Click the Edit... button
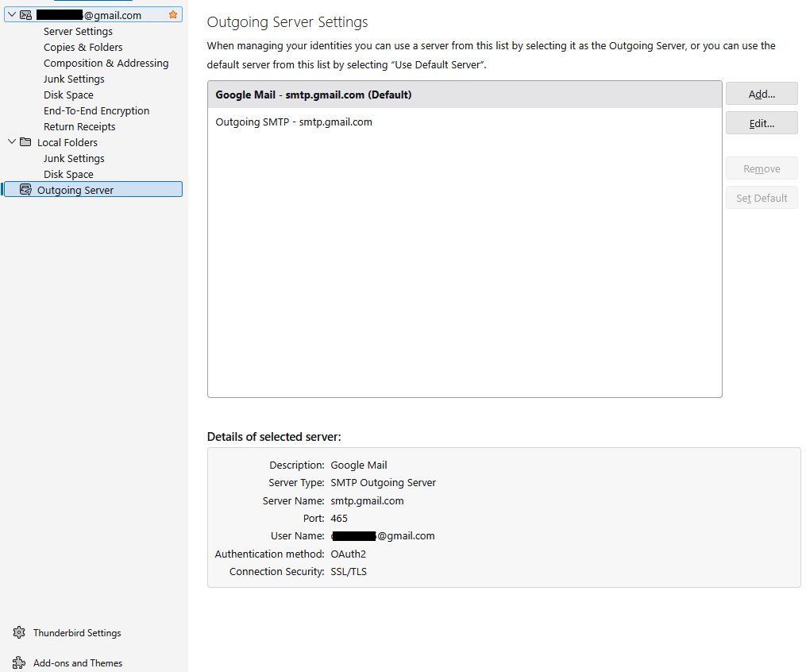806x672 pixels. point(762,123)
